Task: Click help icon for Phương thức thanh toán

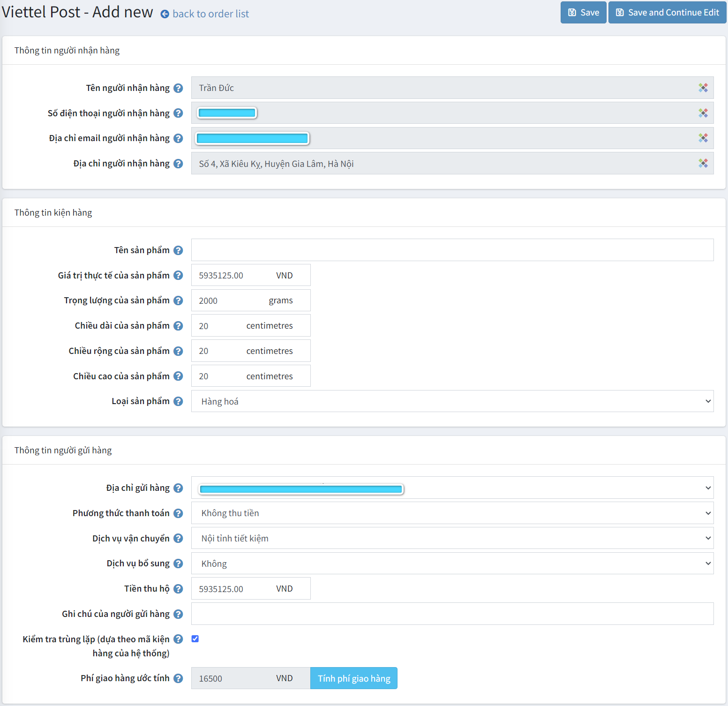Action: click(x=178, y=513)
